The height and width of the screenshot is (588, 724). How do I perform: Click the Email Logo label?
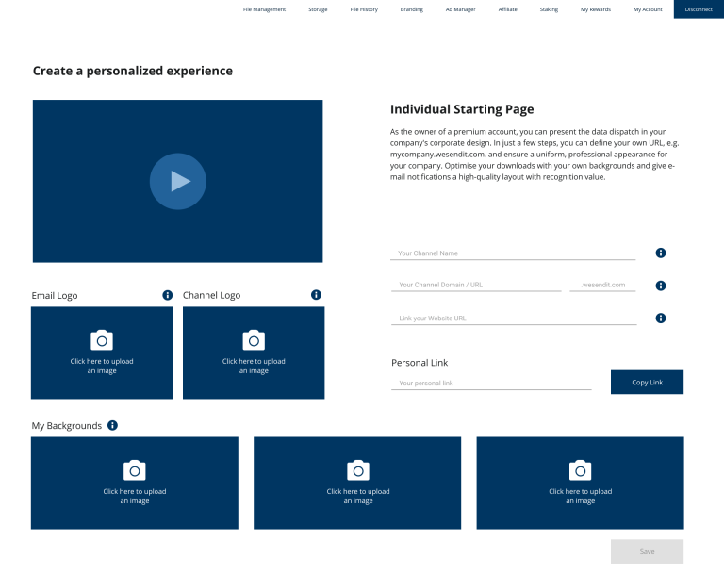pos(55,295)
